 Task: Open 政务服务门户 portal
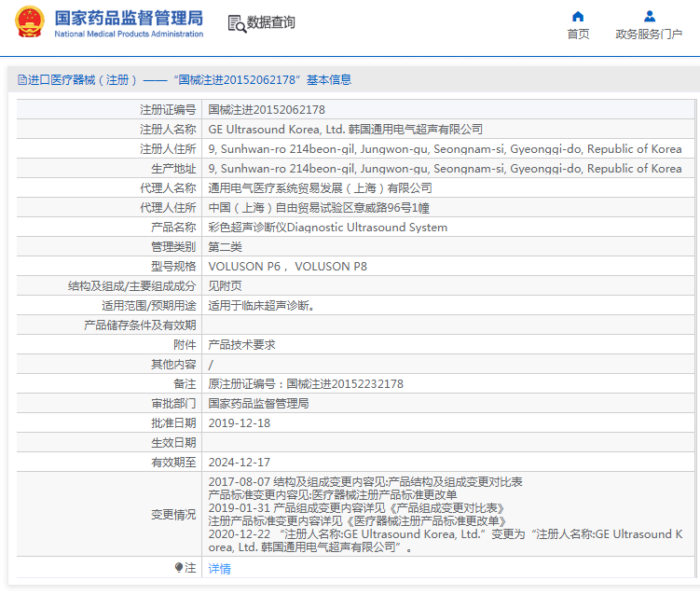649,35
